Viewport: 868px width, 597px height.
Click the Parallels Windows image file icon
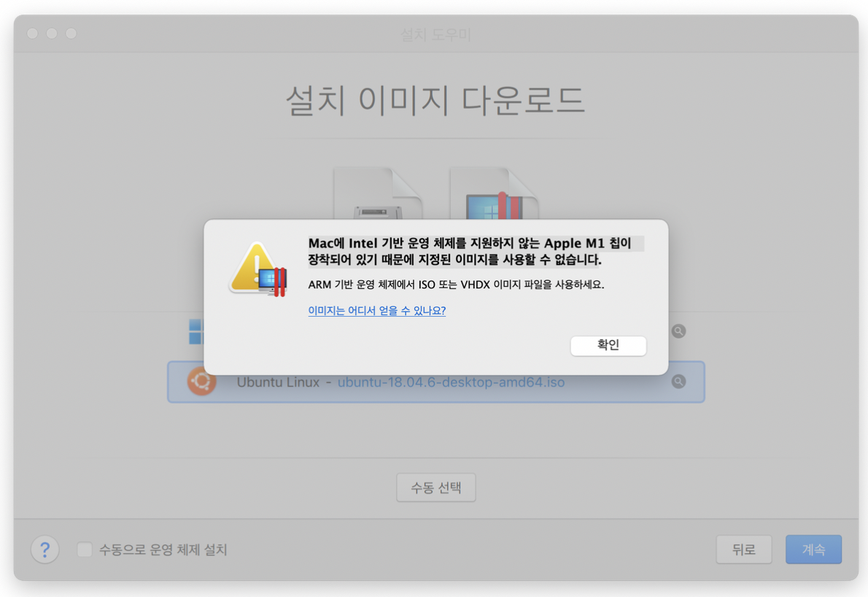click(495, 193)
